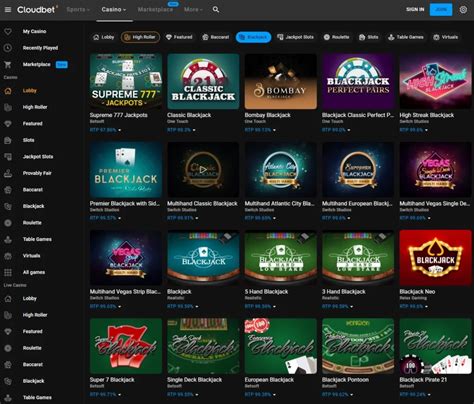Click the Marketplace cart icon
This screenshot has width=474, height=404.
[8, 64]
